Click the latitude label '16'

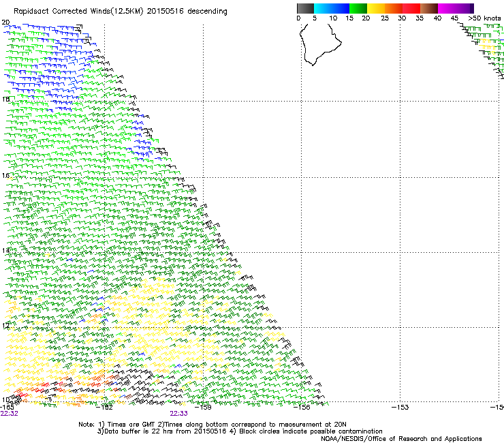pos(5,175)
